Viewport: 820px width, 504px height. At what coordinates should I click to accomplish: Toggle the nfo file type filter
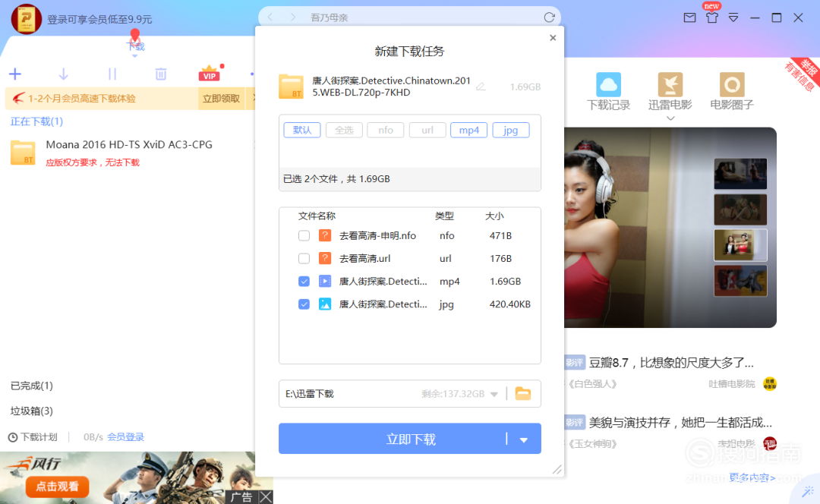coord(386,131)
